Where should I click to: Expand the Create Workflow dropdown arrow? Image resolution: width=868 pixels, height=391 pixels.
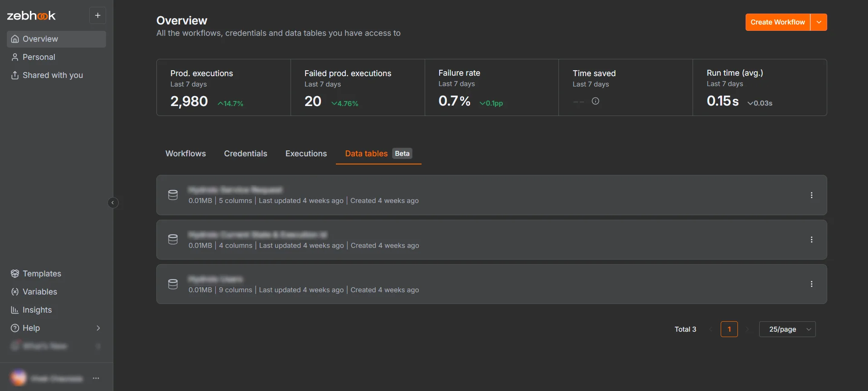819,22
